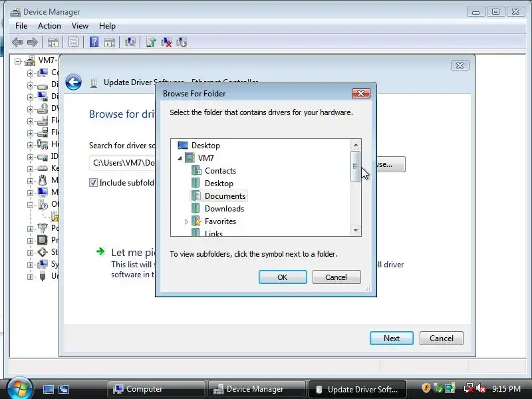Viewport: 532px width, 399px height.
Task: Select Desktop under VM7 in folder tree
Action: click(219, 184)
